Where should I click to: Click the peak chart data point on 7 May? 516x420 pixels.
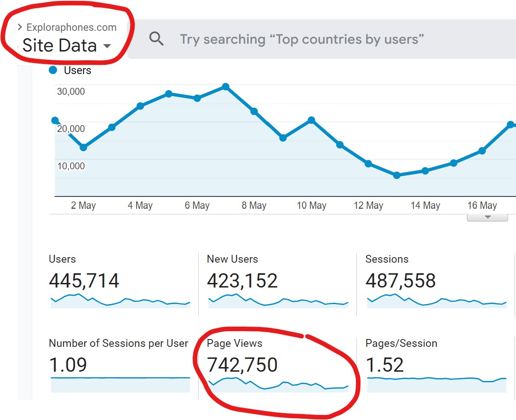[x=225, y=86]
